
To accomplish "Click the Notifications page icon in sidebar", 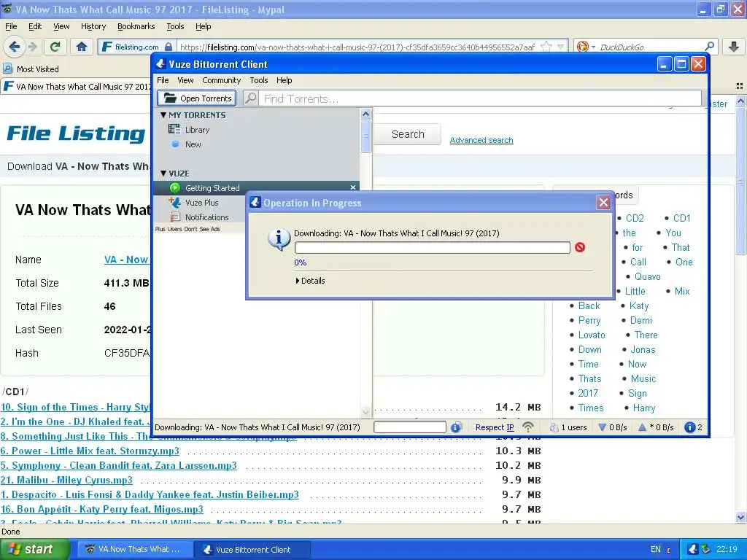I will [x=175, y=217].
